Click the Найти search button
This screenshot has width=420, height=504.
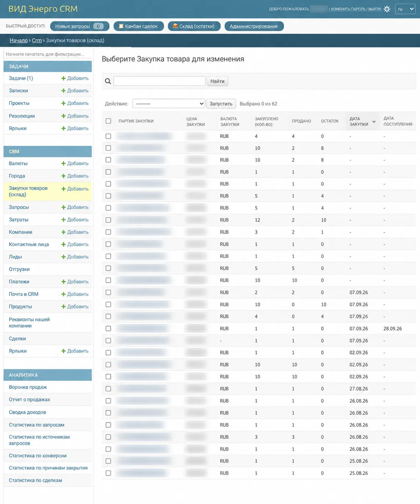(x=218, y=81)
